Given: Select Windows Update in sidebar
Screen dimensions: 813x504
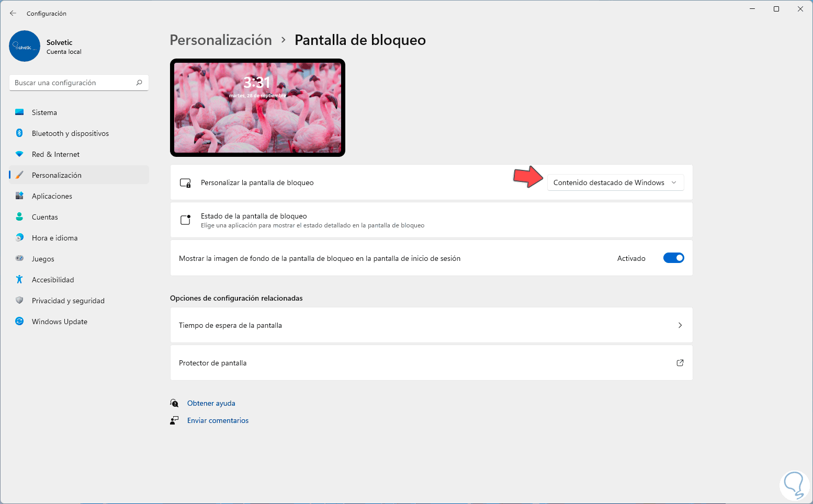Looking at the screenshot, I should (x=79, y=322).
